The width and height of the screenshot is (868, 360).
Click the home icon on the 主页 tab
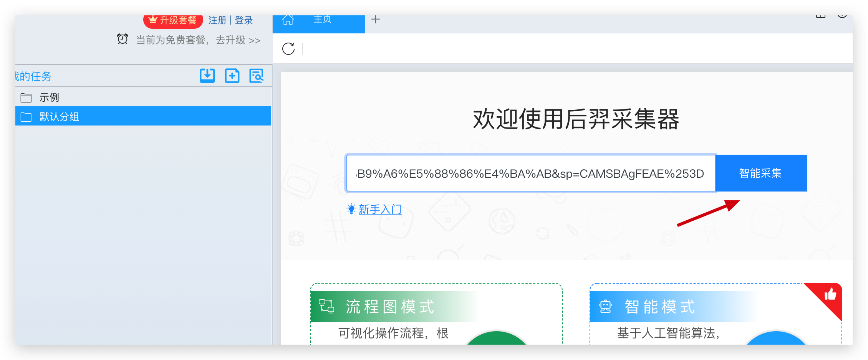coord(288,20)
